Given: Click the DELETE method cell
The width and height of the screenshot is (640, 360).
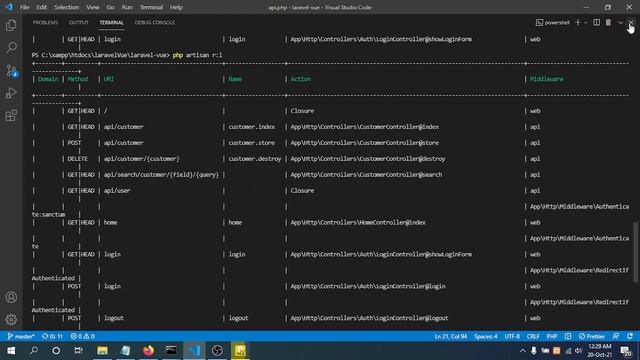Looking at the screenshot, I should 78,159.
